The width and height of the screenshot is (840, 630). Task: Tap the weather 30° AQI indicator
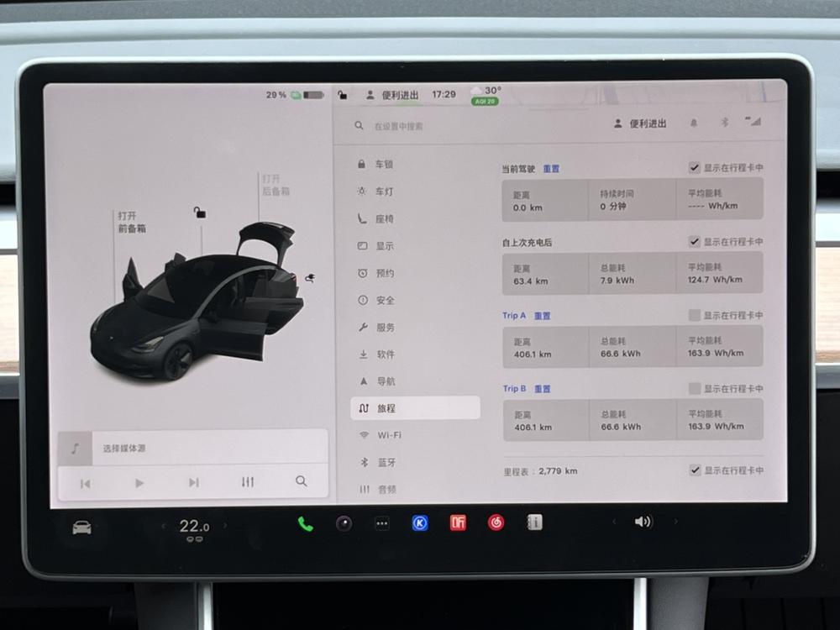(x=486, y=95)
